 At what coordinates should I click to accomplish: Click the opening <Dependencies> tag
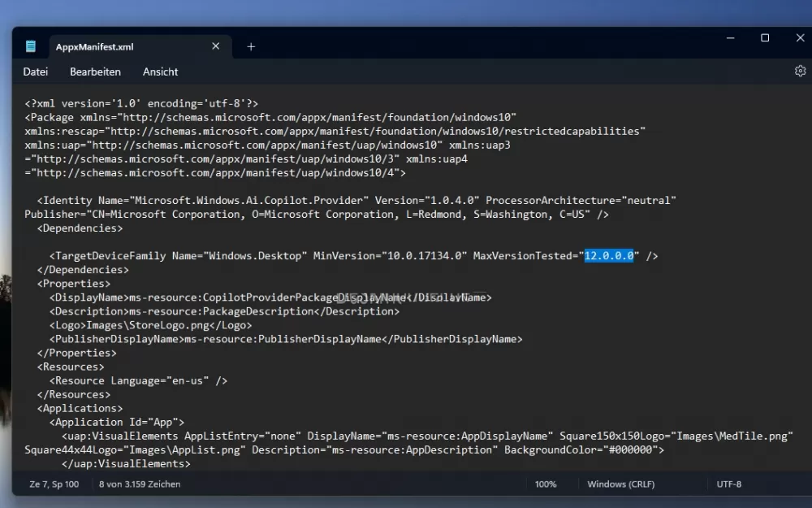pos(80,228)
